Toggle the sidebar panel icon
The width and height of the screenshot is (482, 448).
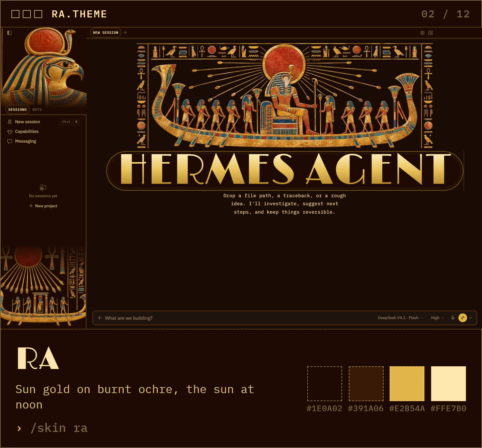pyautogui.click(x=9, y=33)
